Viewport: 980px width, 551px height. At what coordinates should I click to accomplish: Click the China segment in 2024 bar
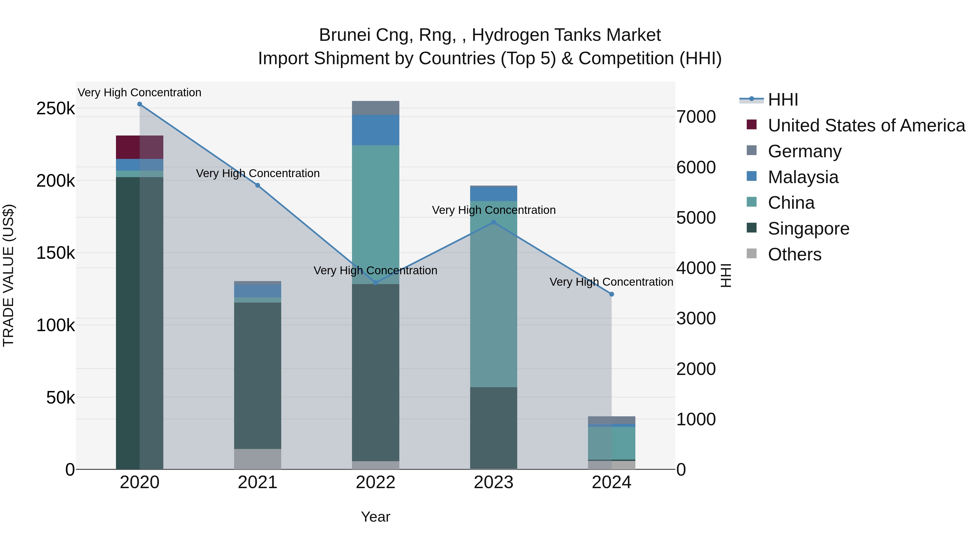coord(611,444)
